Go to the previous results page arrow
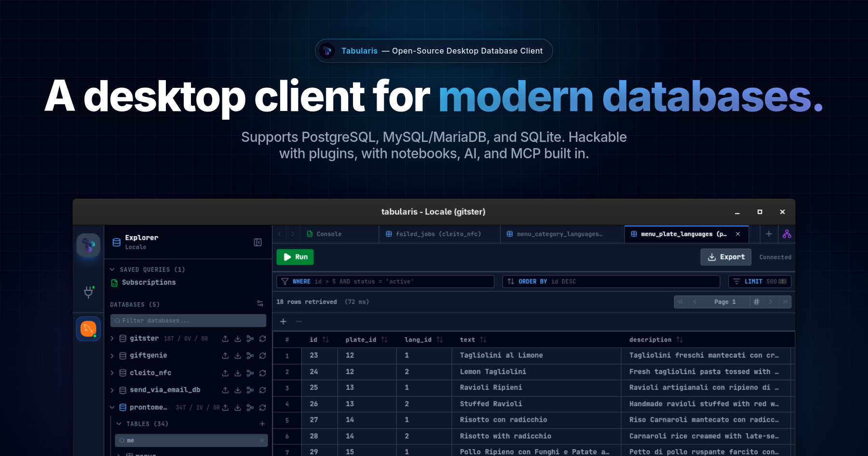The height and width of the screenshot is (456, 868). pos(695,302)
